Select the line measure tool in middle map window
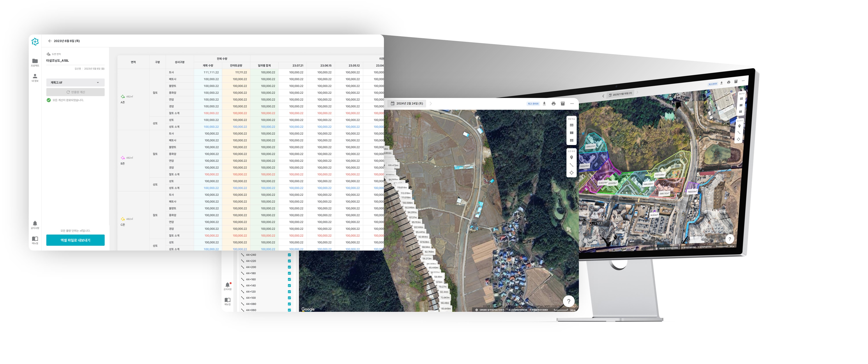 (571, 165)
